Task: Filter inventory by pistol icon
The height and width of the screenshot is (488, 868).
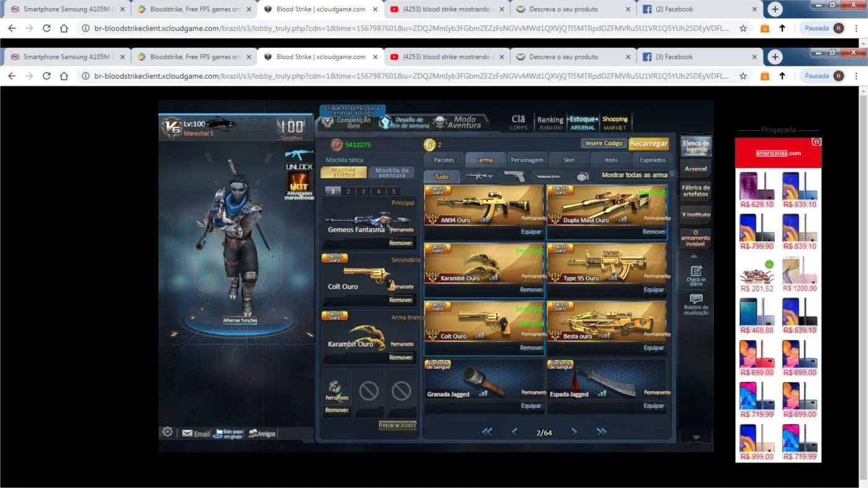Action: click(514, 177)
